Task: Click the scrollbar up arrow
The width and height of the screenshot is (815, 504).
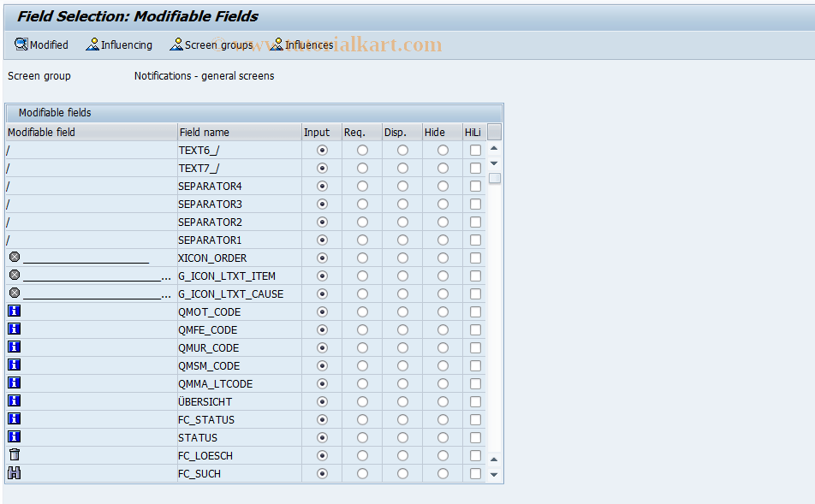Action: coord(494,146)
